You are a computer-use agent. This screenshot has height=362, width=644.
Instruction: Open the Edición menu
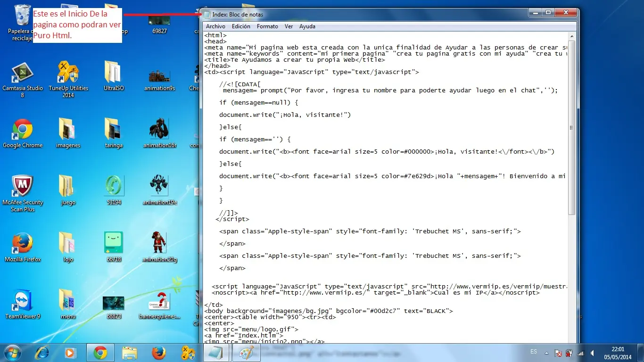click(241, 26)
